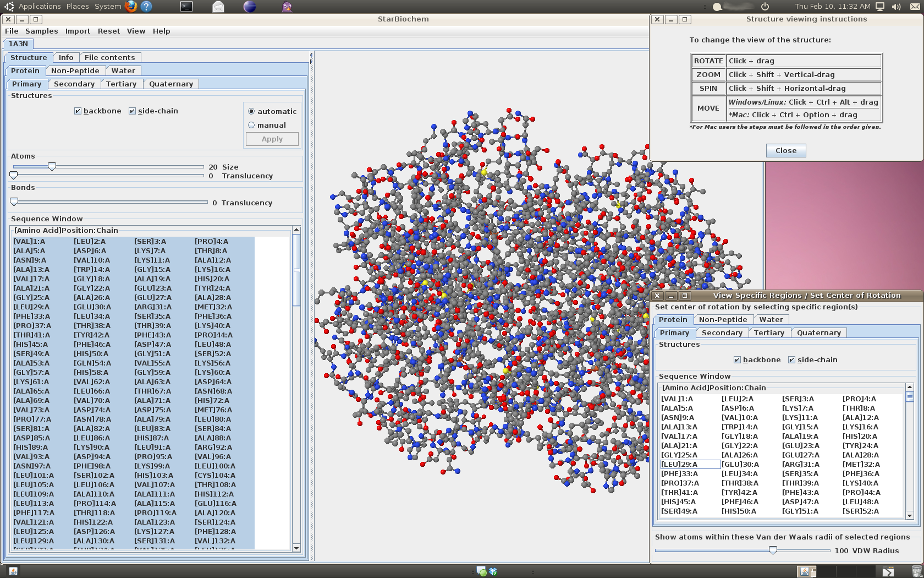Launch the terminal from the top panel
The height and width of the screenshot is (578, 924).
tap(187, 7)
